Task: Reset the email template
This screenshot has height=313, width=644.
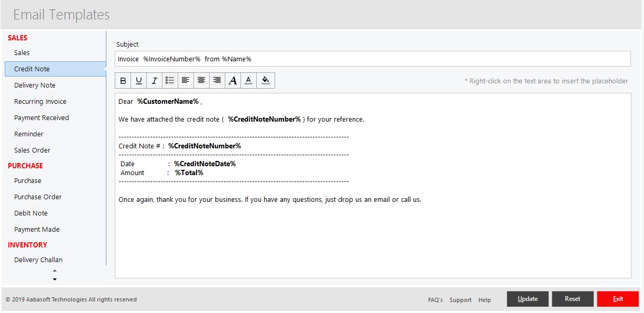Action: click(x=572, y=298)
